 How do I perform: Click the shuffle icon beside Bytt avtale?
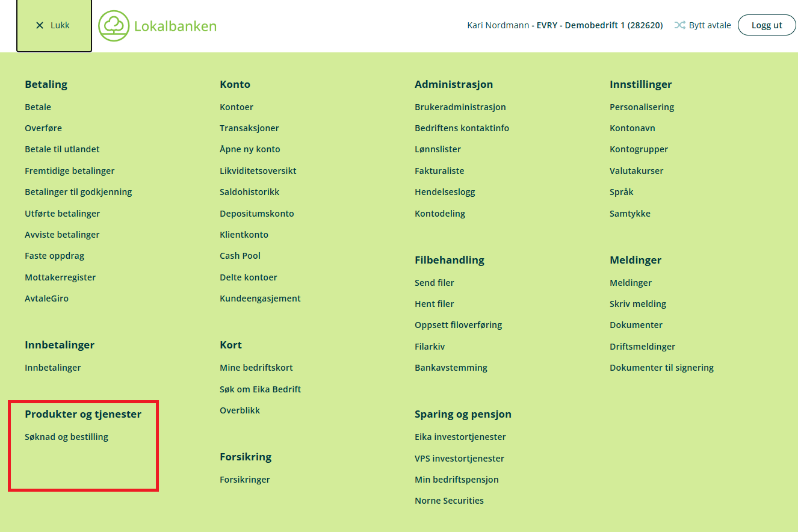(x=679, y=25)
